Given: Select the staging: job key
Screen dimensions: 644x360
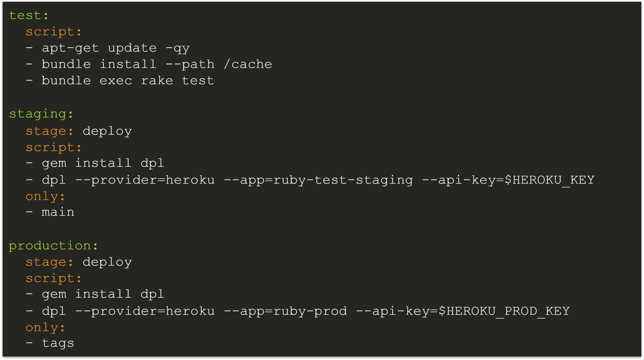Looking at the screenshot, I should (41, 114).
